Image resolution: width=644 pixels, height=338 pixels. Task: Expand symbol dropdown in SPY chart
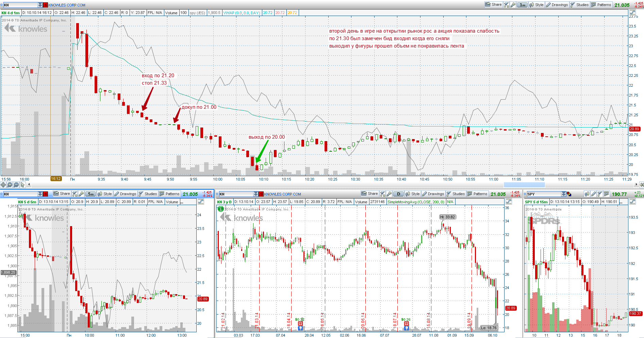[564, 194]
